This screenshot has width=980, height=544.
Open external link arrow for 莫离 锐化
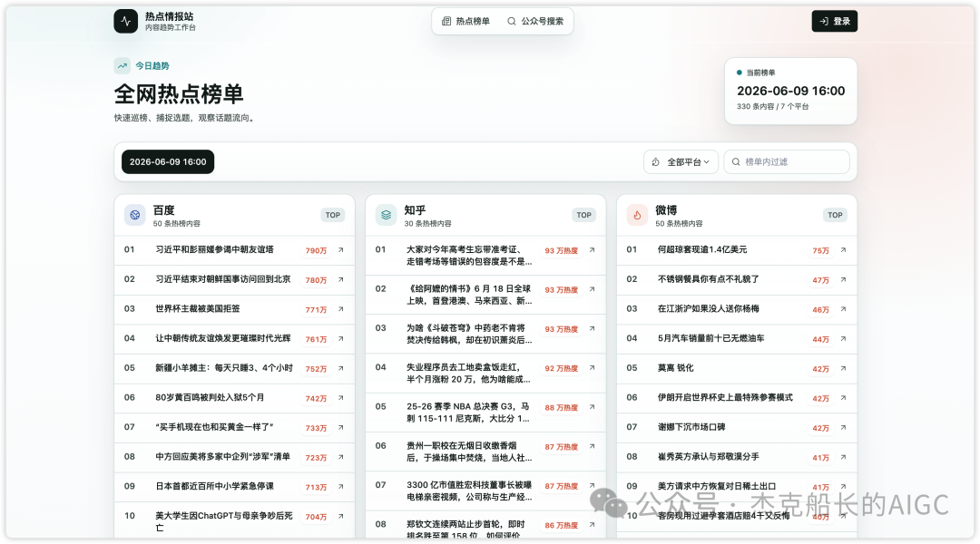pyautogui.click(x=843, y=368)
